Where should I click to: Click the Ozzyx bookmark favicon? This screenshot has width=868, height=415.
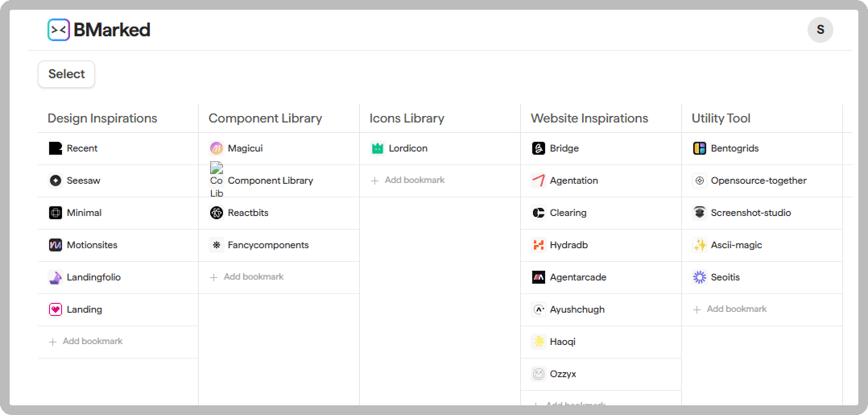[x=539, y=374]
